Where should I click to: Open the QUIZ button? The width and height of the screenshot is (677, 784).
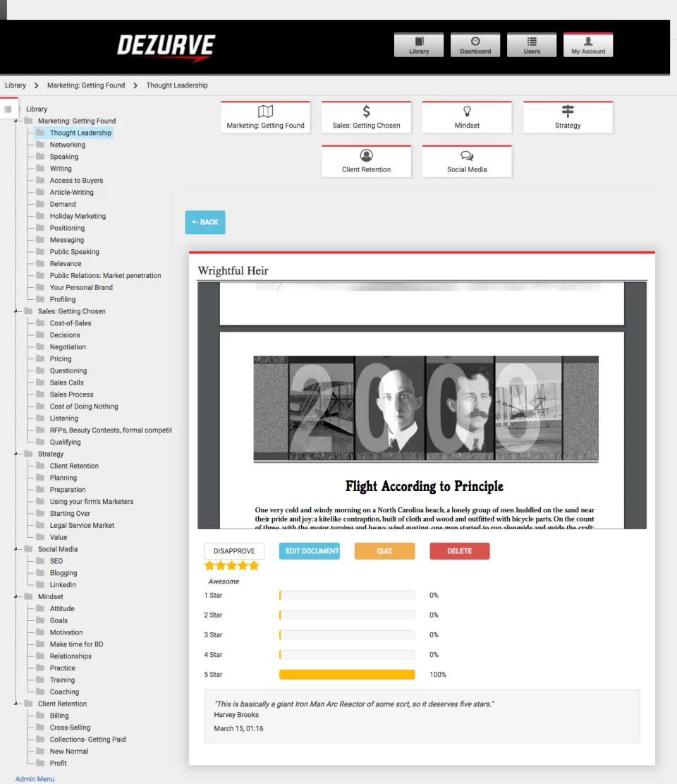(x=384, y=551)
